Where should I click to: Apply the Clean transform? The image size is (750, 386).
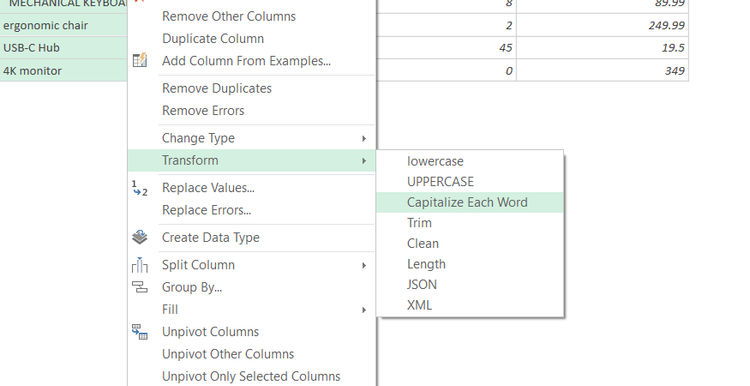coord(470,243)
